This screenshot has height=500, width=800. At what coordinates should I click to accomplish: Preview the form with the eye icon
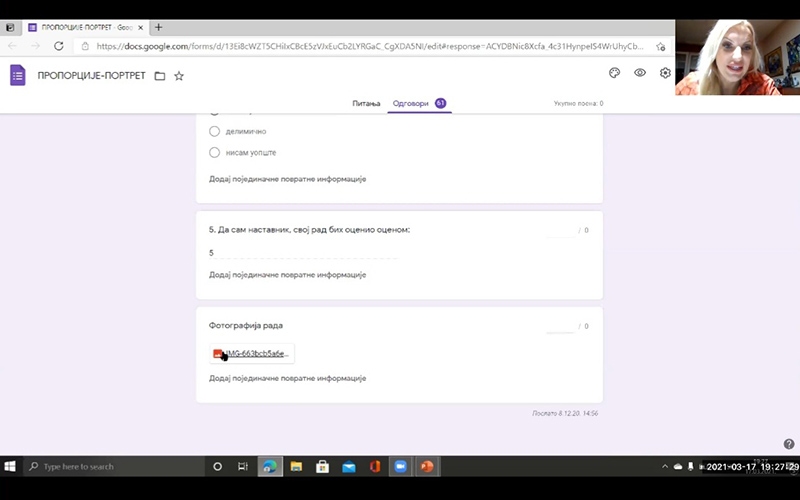point(640,73)
